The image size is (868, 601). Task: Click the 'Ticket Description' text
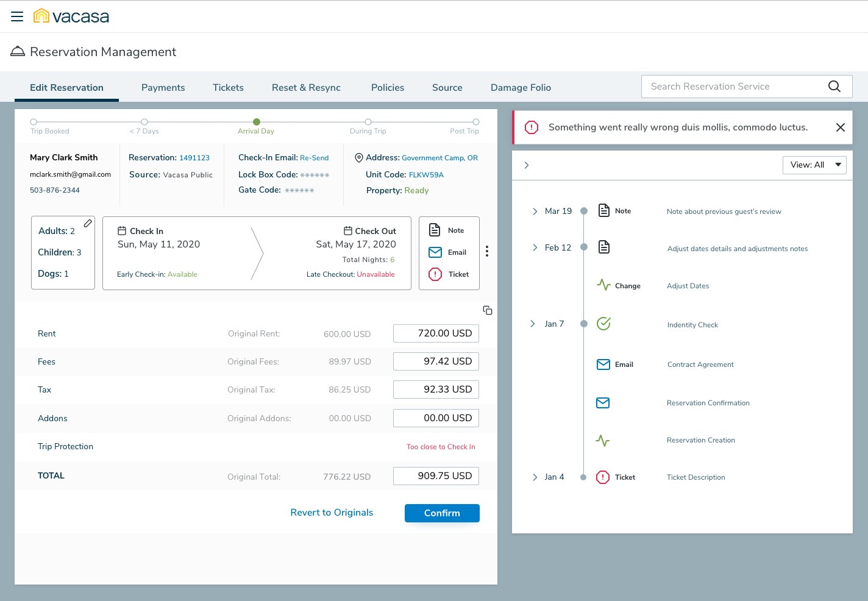point(695,477)
